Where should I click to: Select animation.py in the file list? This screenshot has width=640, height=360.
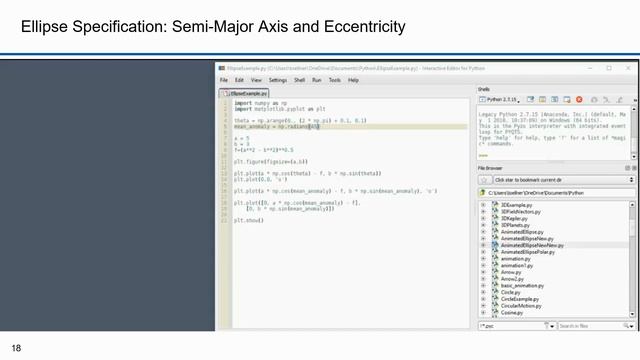(516, 259)
